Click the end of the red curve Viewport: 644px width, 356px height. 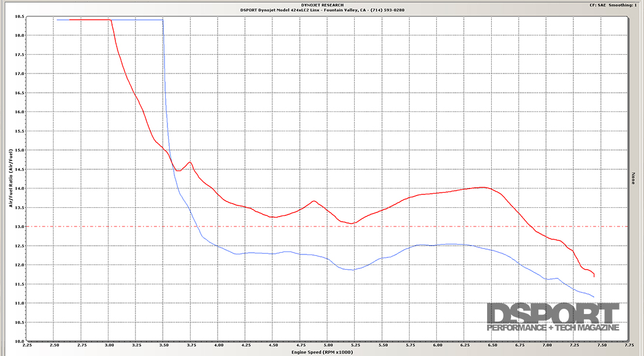coord(594,275)
